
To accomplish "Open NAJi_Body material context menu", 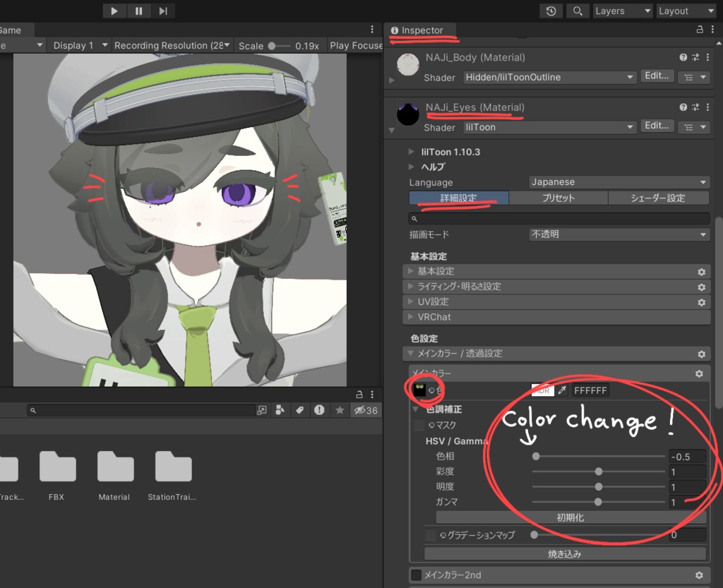I will point(707,57).
